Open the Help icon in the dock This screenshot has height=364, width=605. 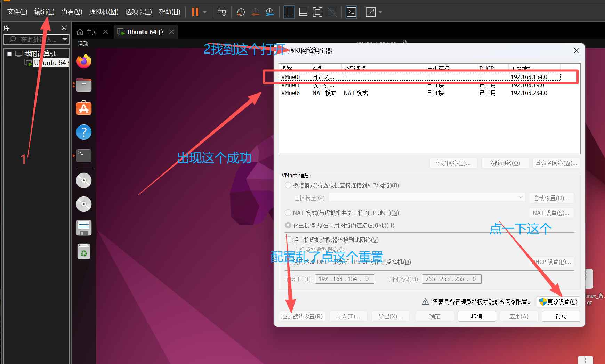click(84, 132)
